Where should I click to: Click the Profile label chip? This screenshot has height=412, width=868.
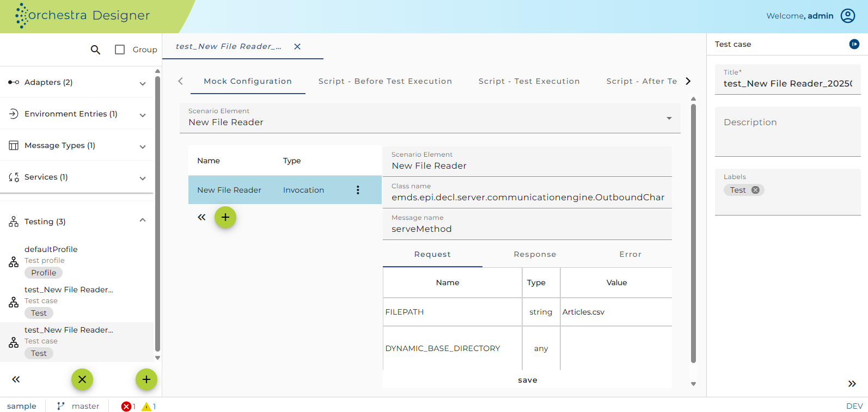tap(44, 273)
